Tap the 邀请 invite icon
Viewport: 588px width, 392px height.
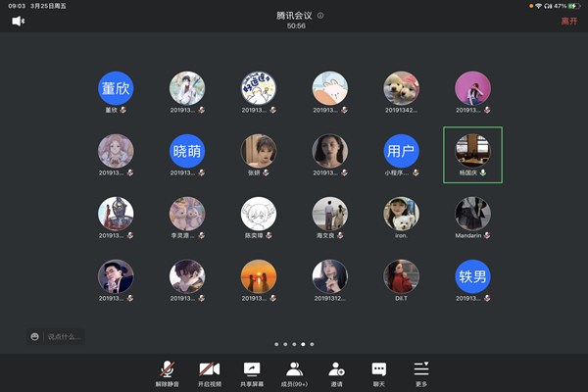point(336,372)
